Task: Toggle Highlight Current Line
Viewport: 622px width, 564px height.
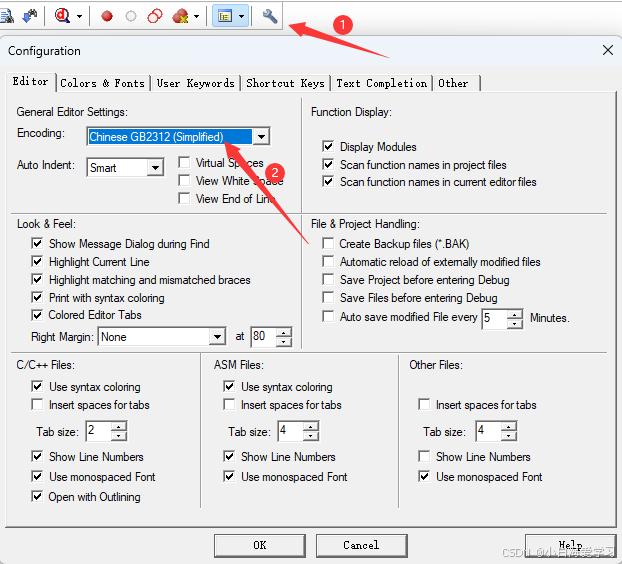Action: tap(37, 262)
